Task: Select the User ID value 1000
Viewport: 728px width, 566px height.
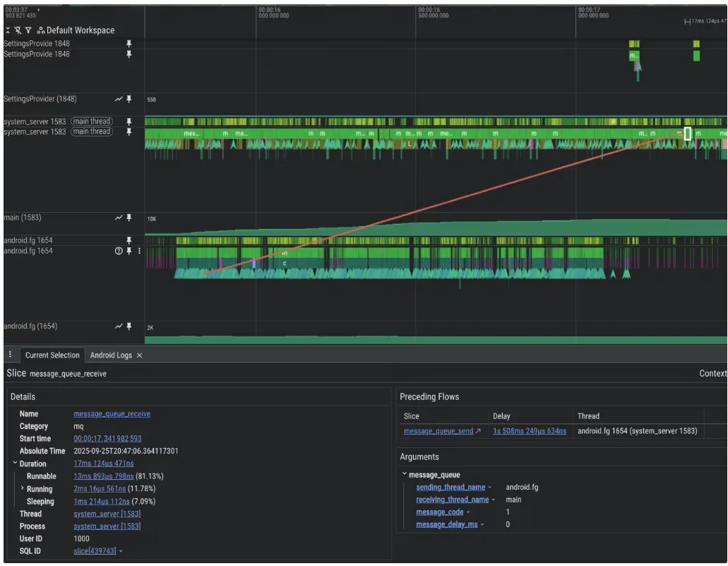Action: coord(81,538)
